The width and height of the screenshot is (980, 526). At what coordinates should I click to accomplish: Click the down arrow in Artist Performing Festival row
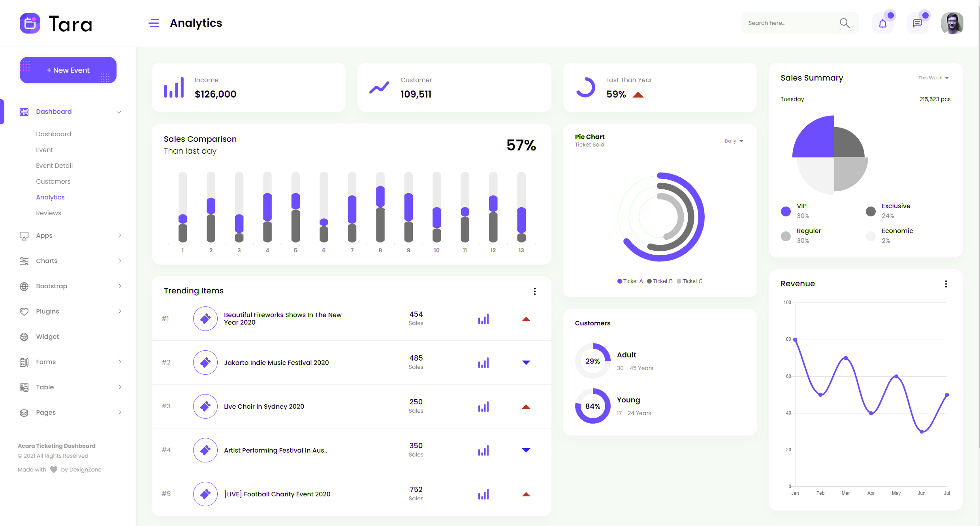526,450
